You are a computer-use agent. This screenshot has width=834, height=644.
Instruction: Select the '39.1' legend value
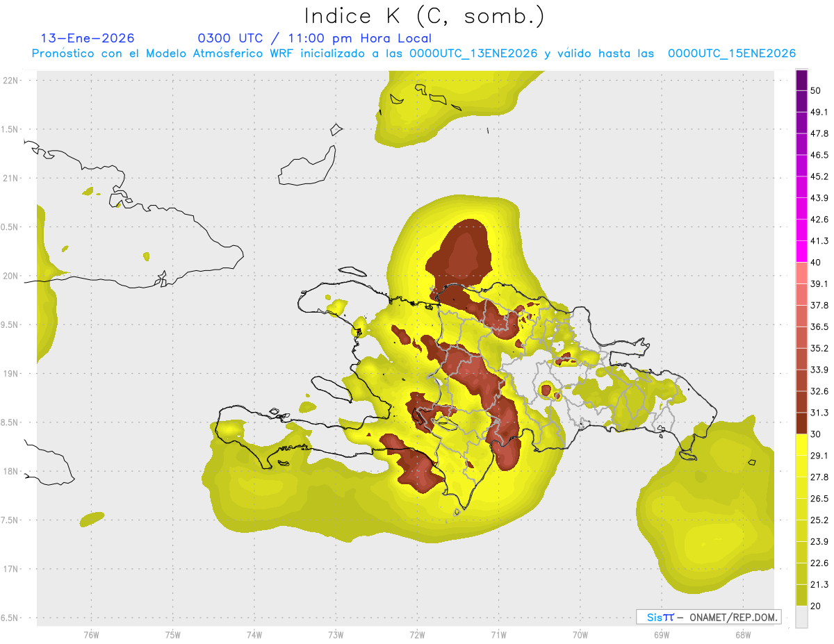819,283
